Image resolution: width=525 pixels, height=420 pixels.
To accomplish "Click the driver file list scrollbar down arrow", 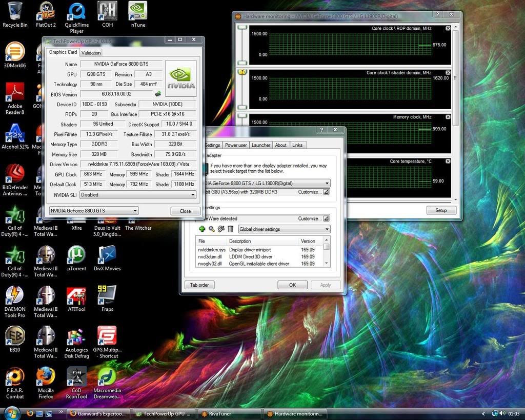I will coord(327,263).
